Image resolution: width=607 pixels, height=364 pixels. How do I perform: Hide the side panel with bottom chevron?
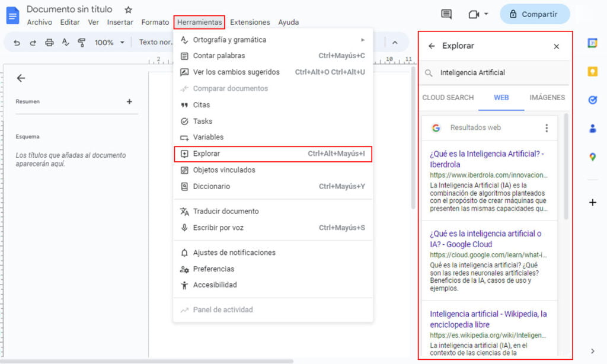(592, 351)
